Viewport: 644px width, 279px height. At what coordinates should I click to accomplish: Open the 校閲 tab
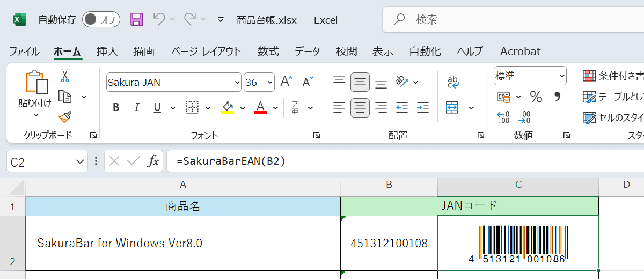(x=347, y=52)
